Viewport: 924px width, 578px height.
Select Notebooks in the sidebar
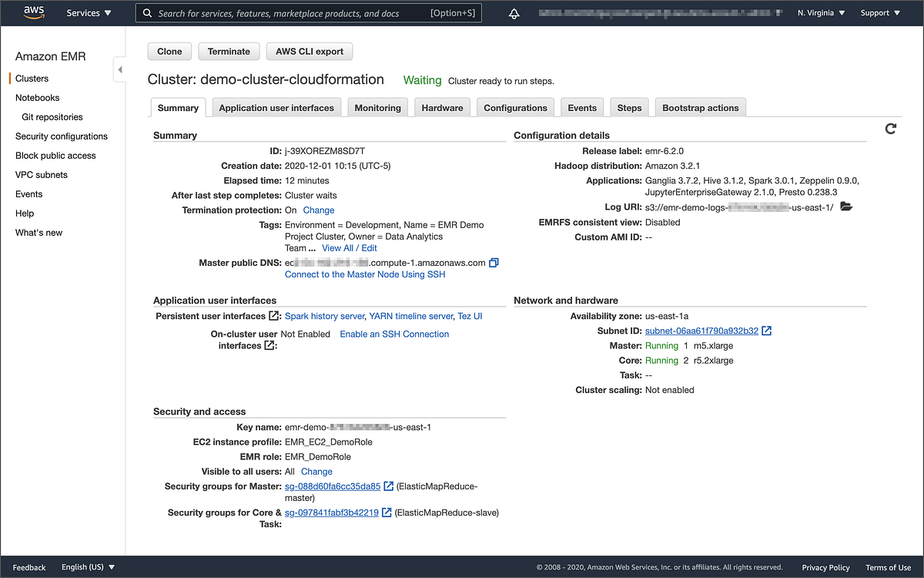pos(37,97)
